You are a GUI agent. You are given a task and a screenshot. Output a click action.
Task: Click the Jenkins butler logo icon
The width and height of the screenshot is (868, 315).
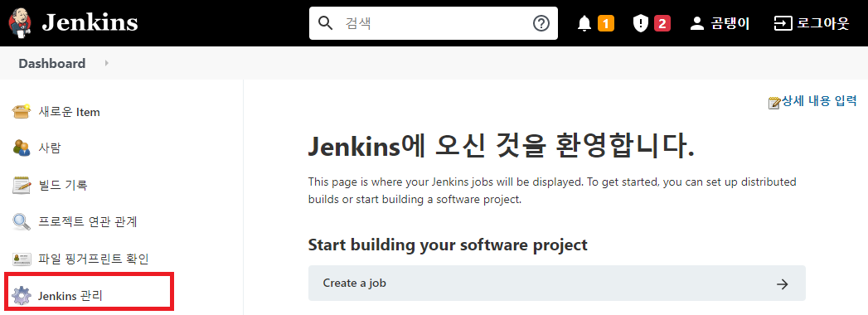tap(21, 22)
